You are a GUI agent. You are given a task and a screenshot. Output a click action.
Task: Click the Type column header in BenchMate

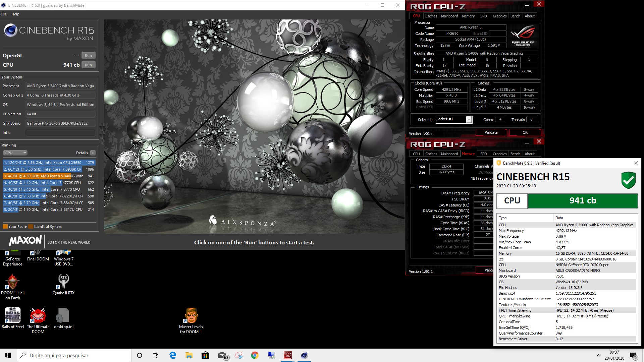click(525, 218)
